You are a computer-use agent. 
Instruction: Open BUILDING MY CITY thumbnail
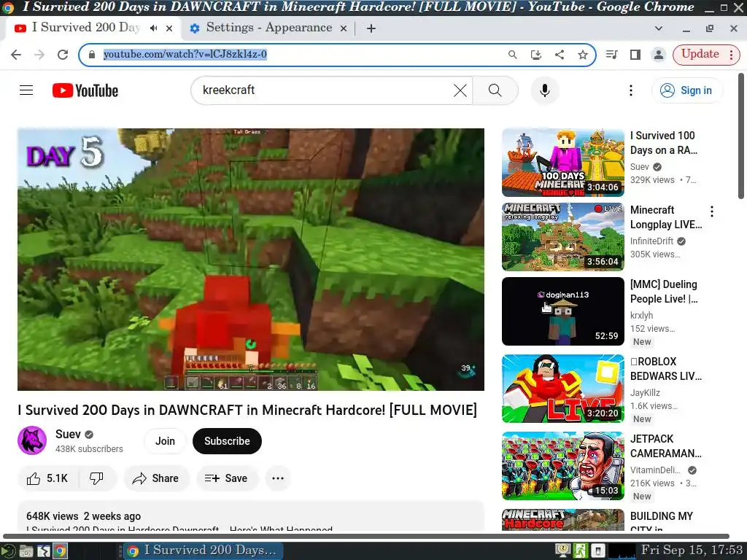tap(562, 520)
